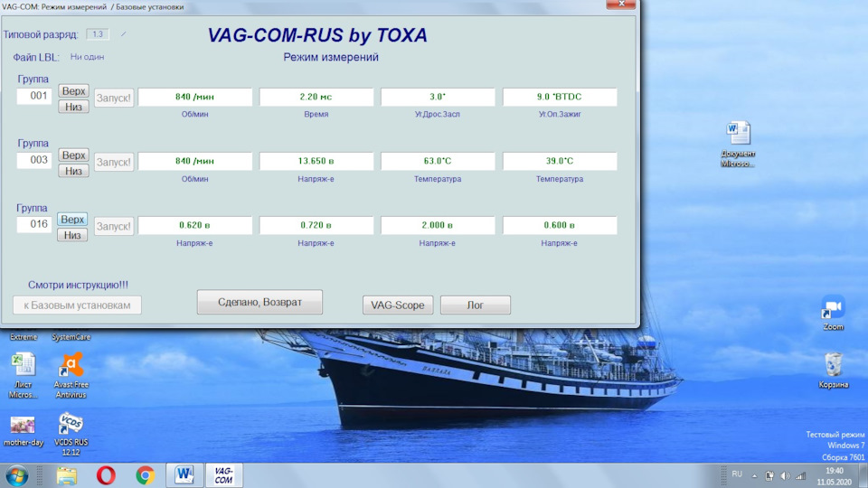Open VCDS RUS 12.12 desktop shortcut

(71, 434)
